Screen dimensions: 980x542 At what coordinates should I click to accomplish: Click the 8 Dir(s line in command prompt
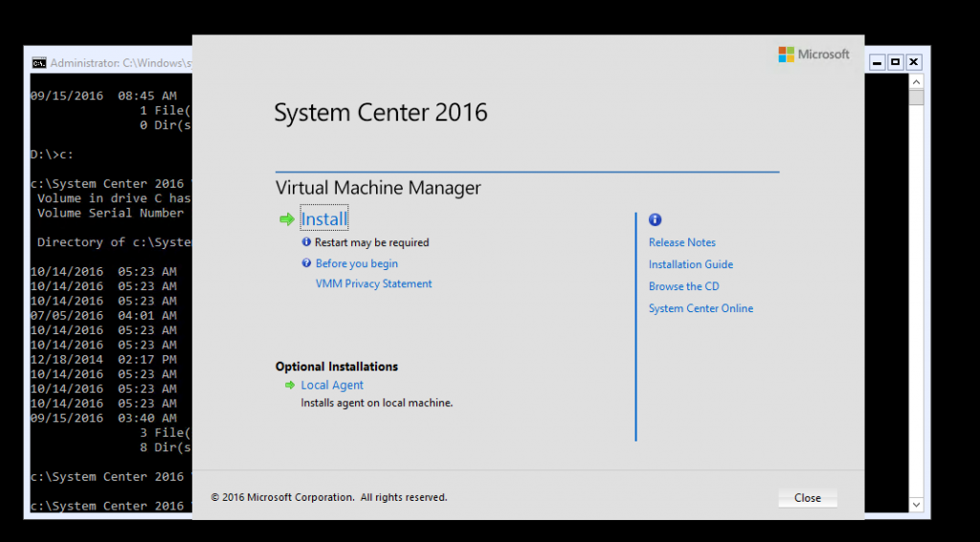(x=166, y=447)
